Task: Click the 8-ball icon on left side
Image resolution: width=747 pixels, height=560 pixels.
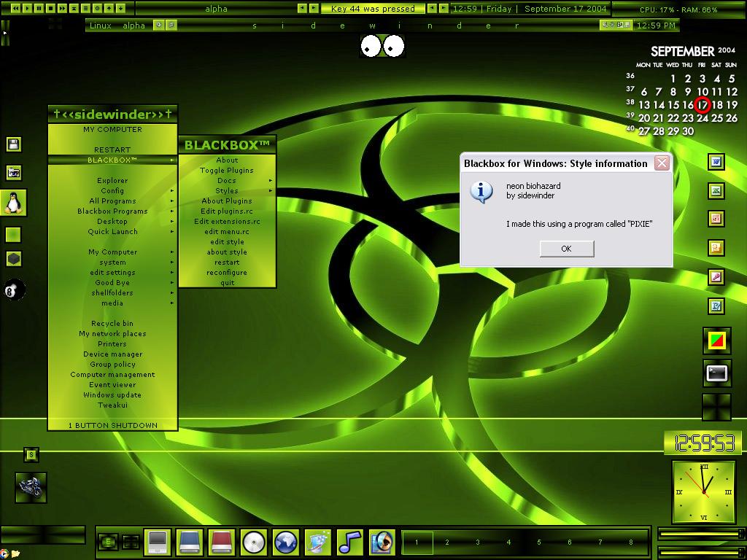Action: coord(15,289)
